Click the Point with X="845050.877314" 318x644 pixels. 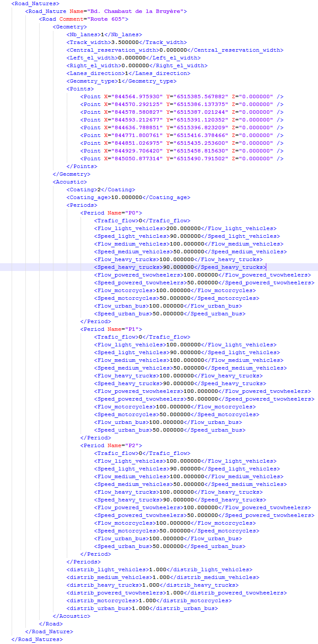pyautogui.click(x=182, y=159)
